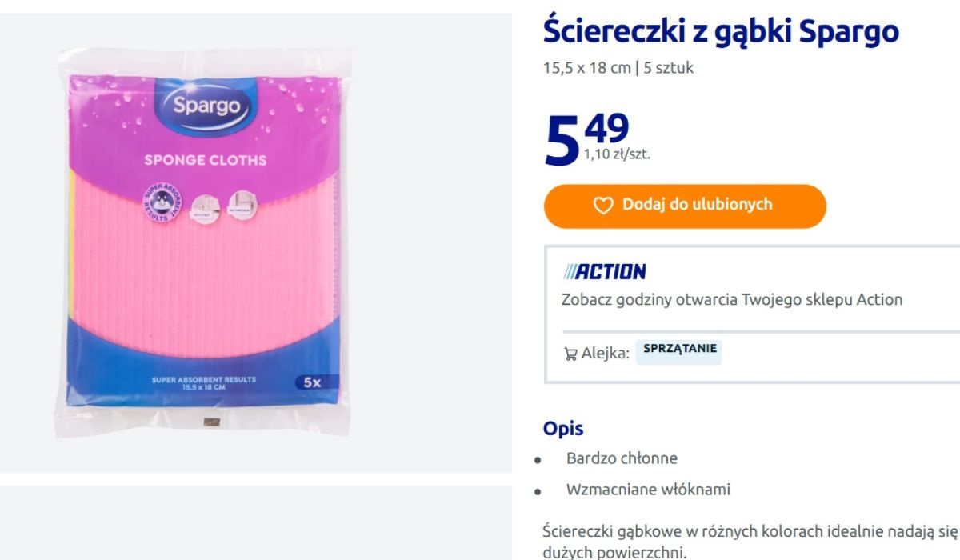Click the 1,10 zł/szt. unit price

(x=617, y=154)
